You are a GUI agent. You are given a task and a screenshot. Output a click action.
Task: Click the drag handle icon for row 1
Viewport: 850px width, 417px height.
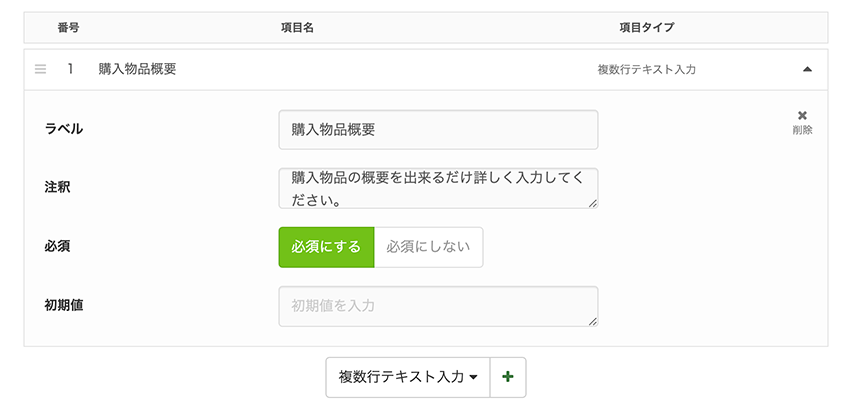coord(40,69)
